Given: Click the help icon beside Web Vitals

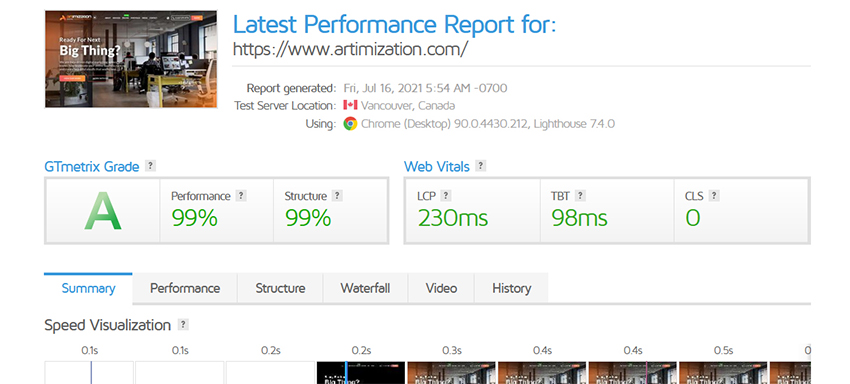Looking at the screenshot, I should pyautogui.click(x=480, y=166).
